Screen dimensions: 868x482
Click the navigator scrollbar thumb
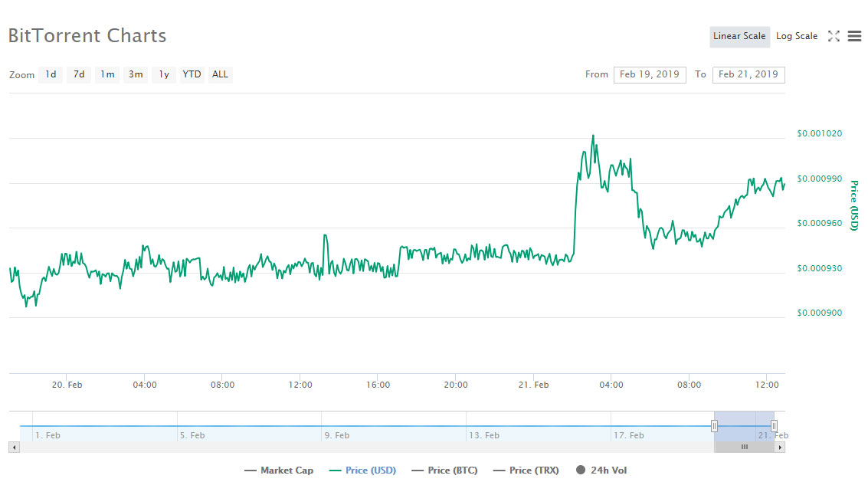(744, 447)
